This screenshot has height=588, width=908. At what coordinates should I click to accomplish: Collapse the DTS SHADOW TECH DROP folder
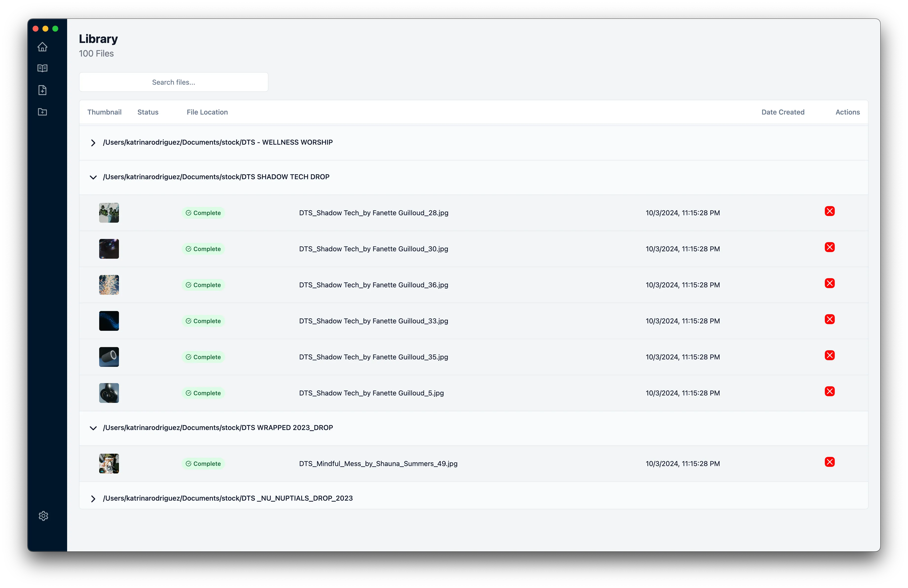[93, 177]
